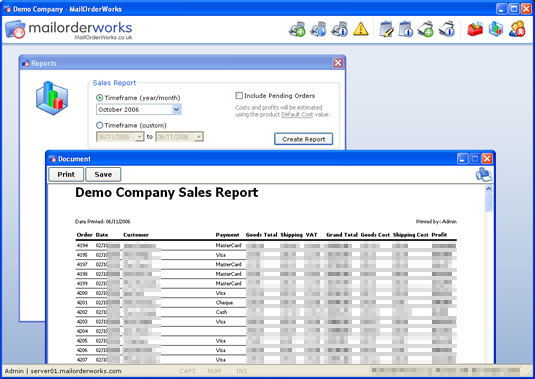Click the clipboard with pencil edit icon
The width and height of the screenshot is (535, 379).
386,29
